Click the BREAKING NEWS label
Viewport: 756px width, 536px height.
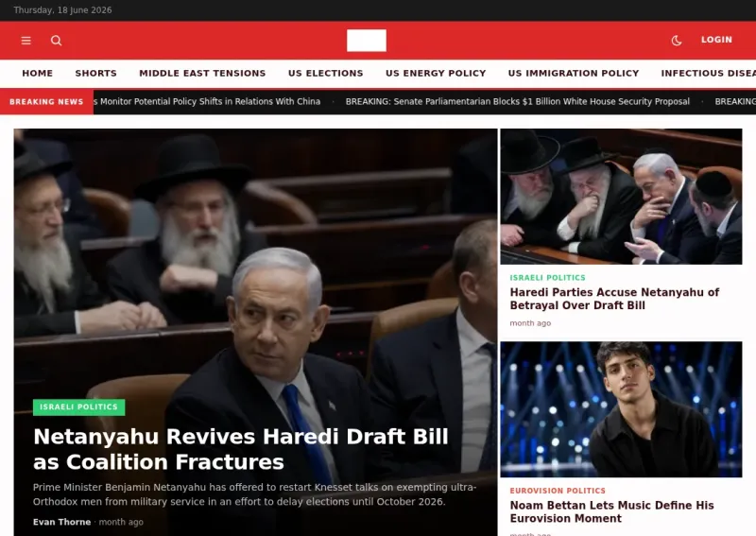[46, 102]
